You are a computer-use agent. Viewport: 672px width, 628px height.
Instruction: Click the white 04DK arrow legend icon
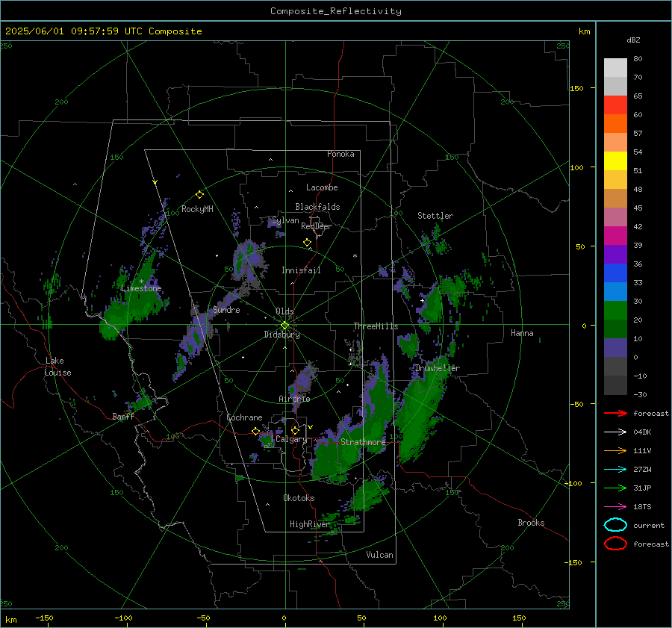click(615, 432)
